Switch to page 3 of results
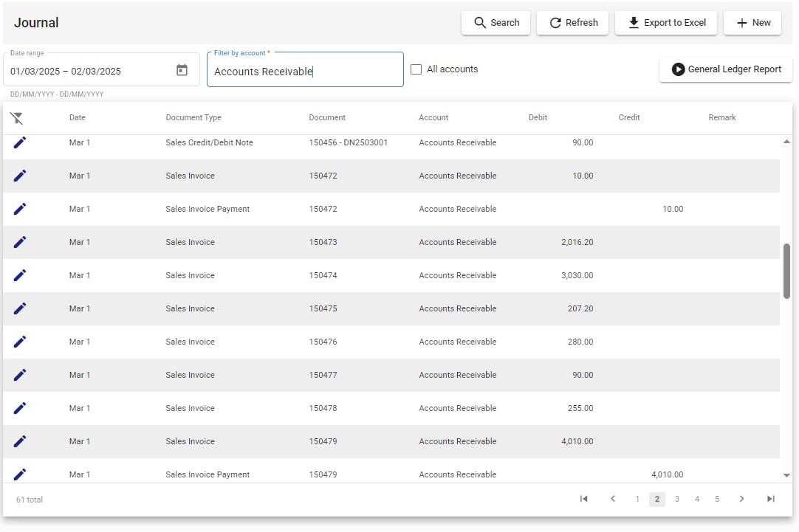799x532 pixels. pos(677,499)
